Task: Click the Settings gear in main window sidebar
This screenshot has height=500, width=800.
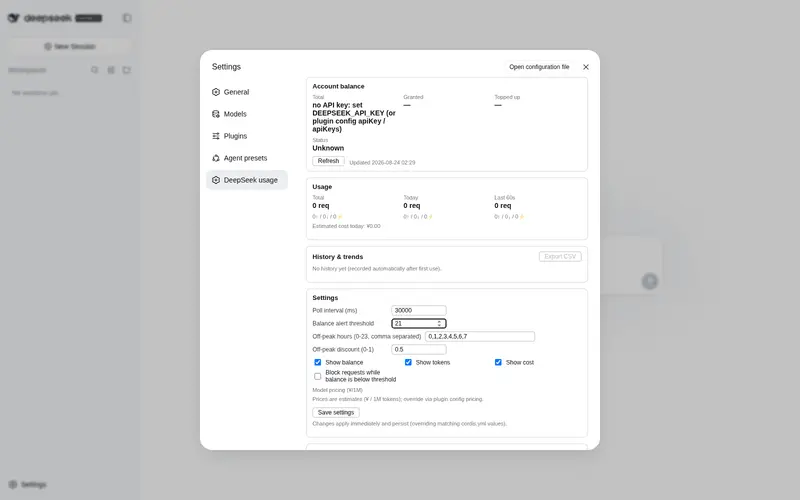Action: [13, 484]
